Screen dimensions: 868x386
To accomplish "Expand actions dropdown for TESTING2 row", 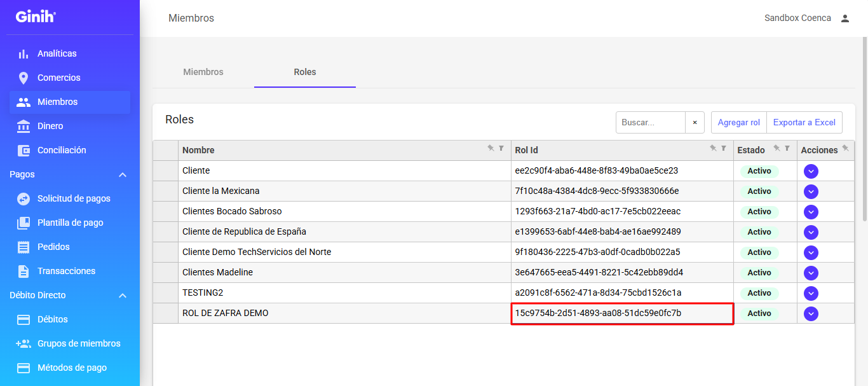I will pos(811,293).
